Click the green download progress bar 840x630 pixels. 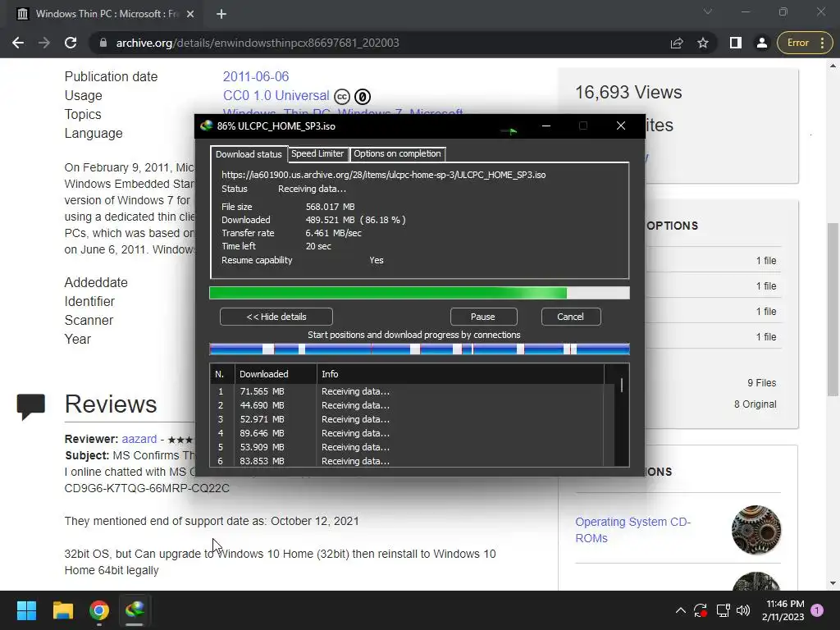[419, 293]
